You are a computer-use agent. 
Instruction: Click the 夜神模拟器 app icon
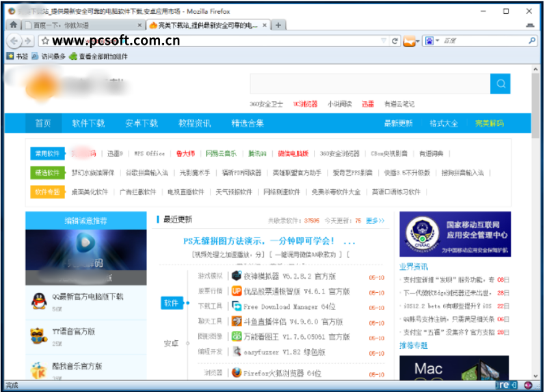click(237, 276)
